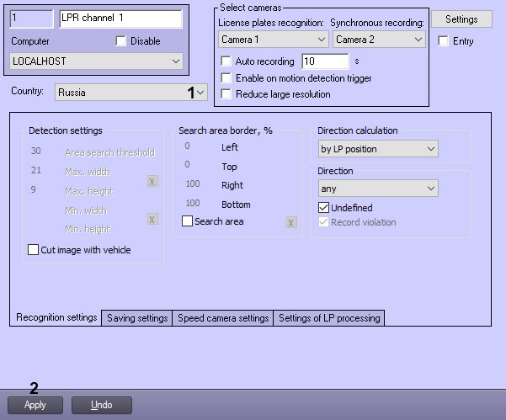Enable Cut image with vehicle
This screenshot has height=420, width=506.
[34, 250]
